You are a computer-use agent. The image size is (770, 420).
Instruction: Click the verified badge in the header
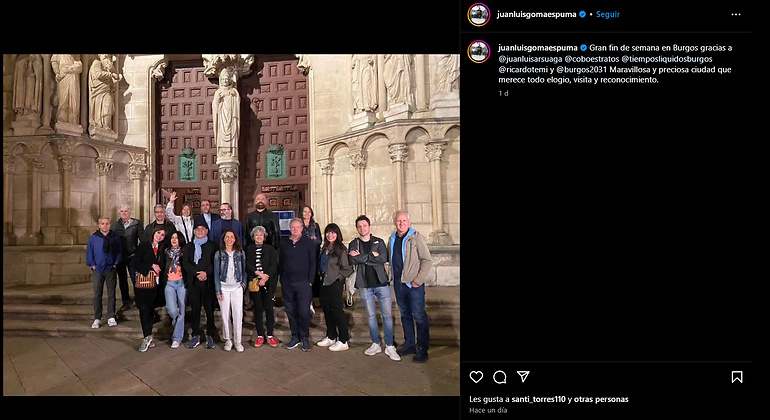click(582, 14)
